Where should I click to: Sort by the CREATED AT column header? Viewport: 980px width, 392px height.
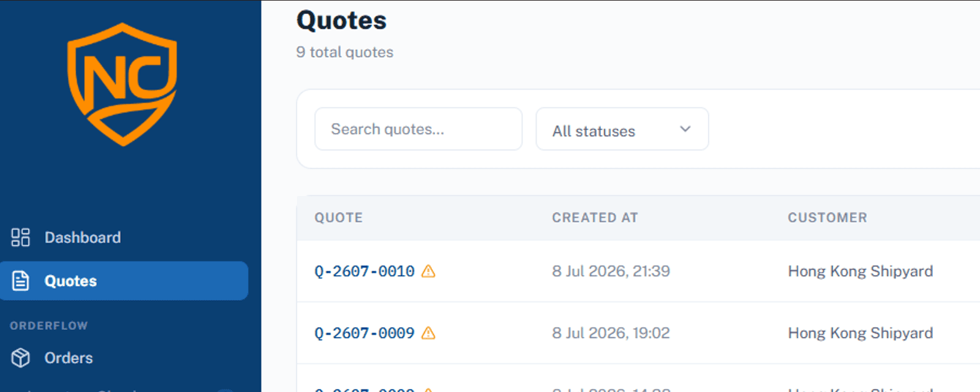(x=595, y=217)
